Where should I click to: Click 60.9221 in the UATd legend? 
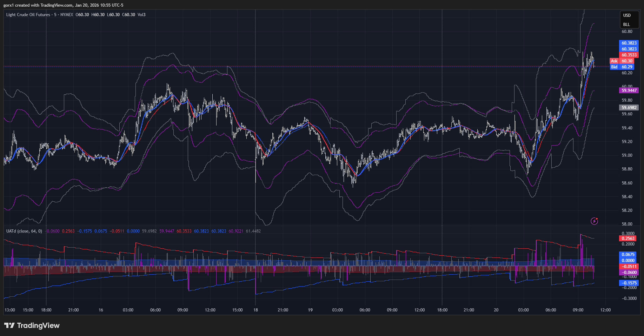[236, 231]
